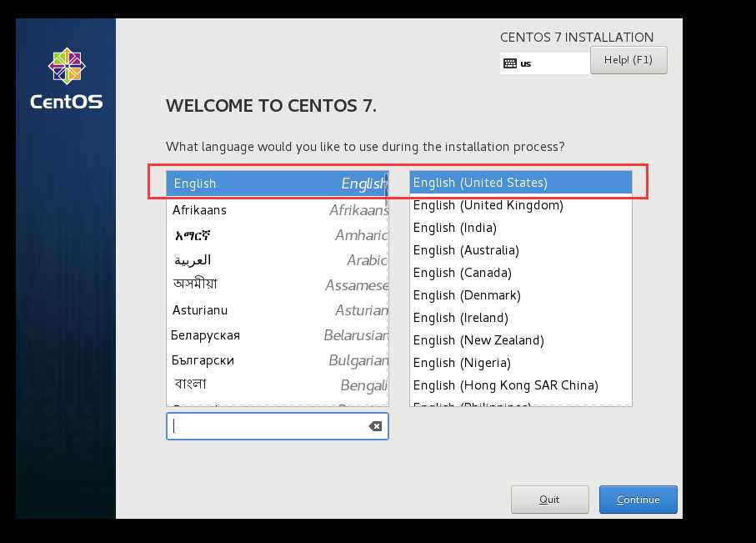This screenshot has width=756, height=543.
Task: Choose English (India) locale
Action: (x=521, y=228)
